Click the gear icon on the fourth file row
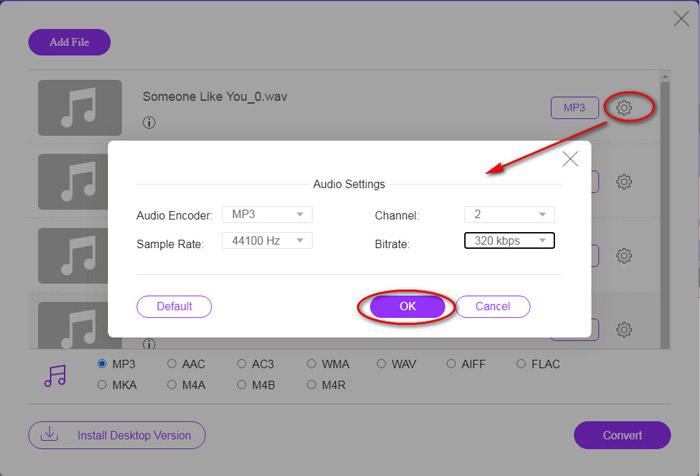This screenshot has width=700, height=476. (x=624, y=329)
